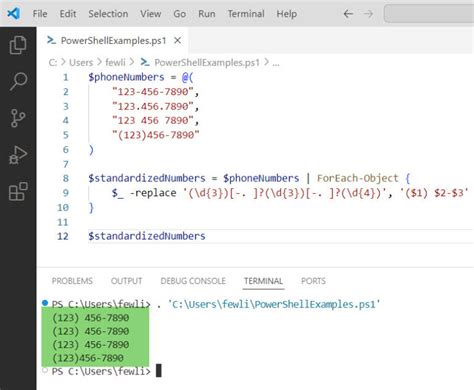
Task: Click the Users breadcrumb segment
Action: pyautogui.click(x=81, y=62)
